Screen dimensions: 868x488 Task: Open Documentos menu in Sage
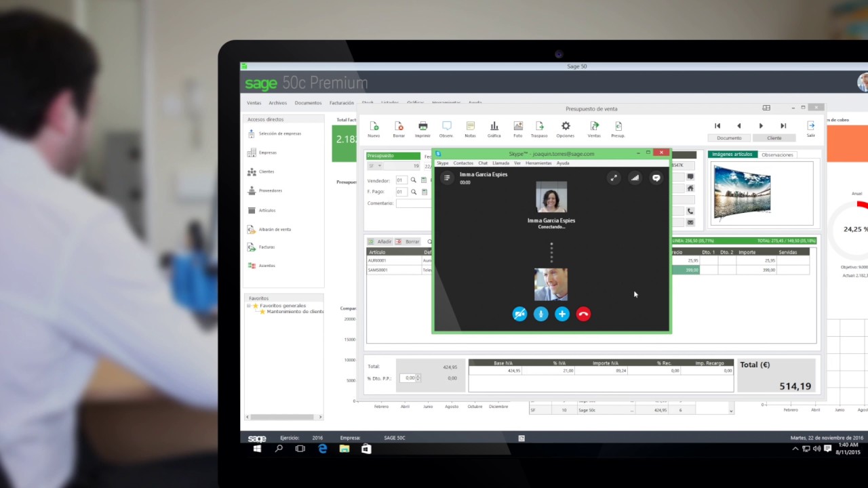[x=308, y=103]
